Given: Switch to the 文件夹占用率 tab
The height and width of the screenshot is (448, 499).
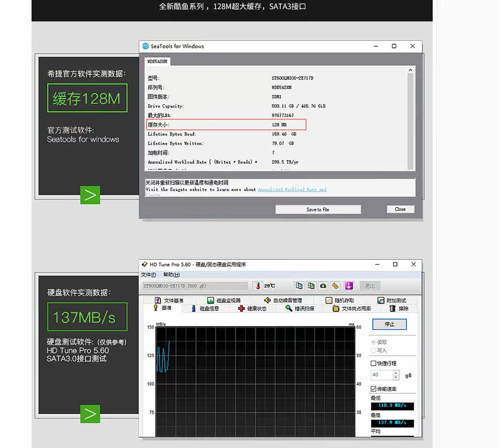Looking at the screenshot, I should pyautogui.click(x=352, y=308).
